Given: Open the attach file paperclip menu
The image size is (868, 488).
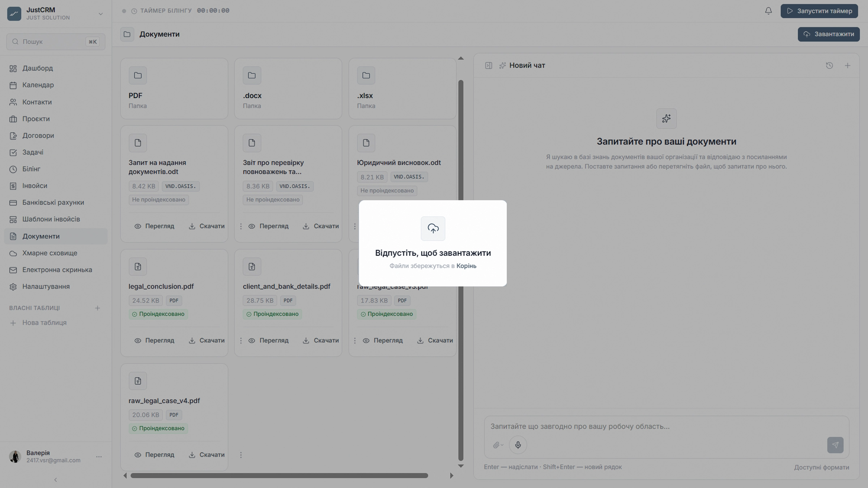Looking at the screenshot, I should tap(498, 445).
